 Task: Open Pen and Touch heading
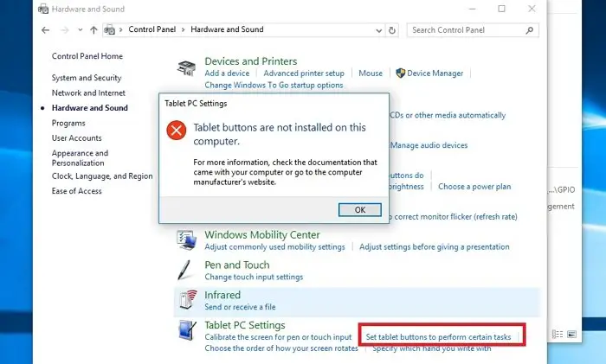point(237,265)
